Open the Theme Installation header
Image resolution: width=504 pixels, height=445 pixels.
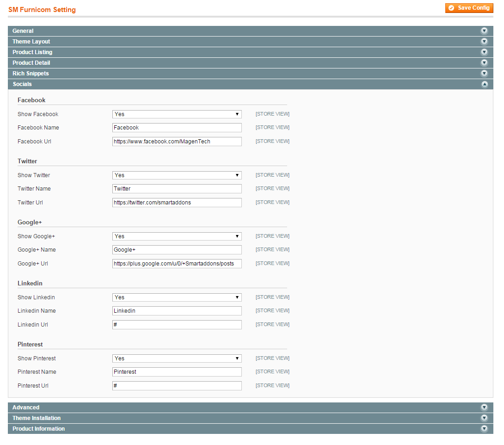(x=251, y=418)
